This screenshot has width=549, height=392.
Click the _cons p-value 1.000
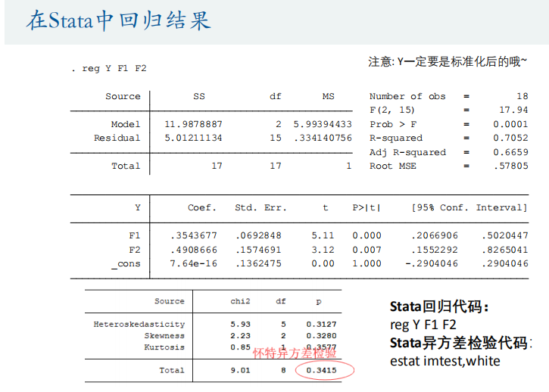367,263
